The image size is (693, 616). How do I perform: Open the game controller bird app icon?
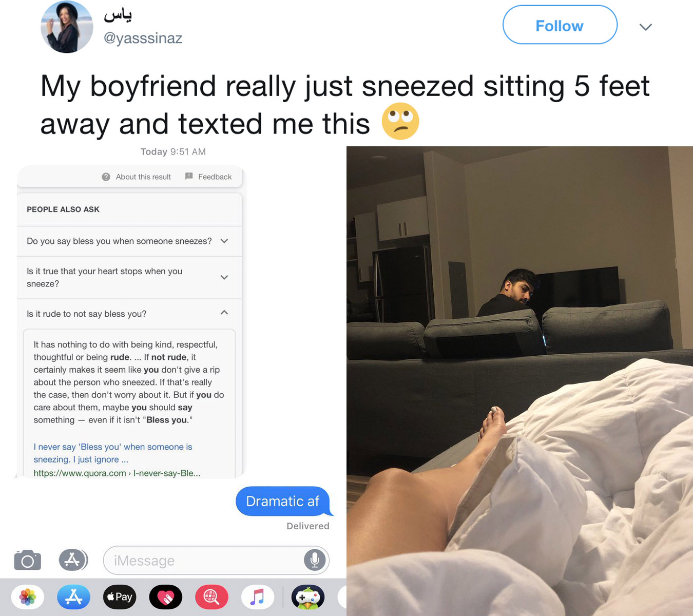[x=308, y=597]
